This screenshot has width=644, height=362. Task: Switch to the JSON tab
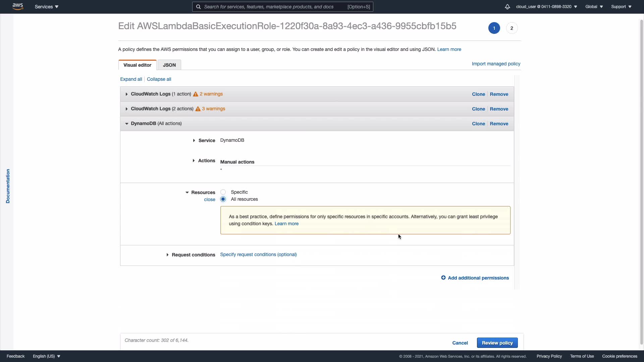click(x=169, y=65)
